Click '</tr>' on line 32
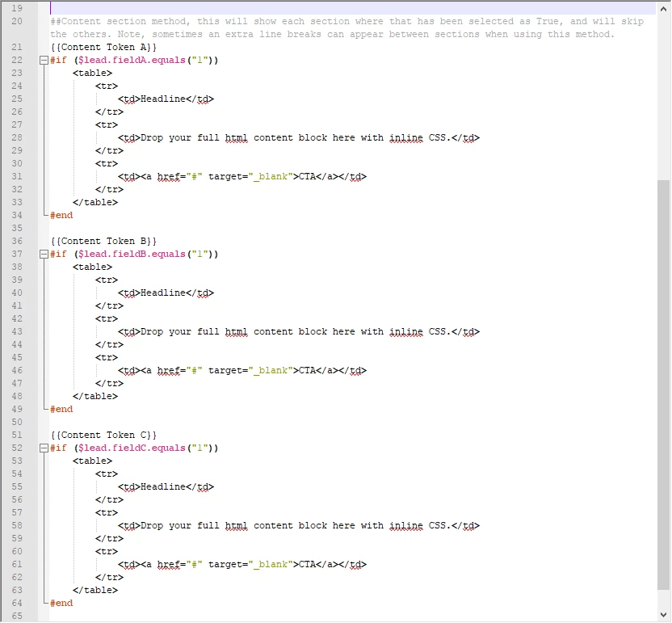 [x=109, y=190]
